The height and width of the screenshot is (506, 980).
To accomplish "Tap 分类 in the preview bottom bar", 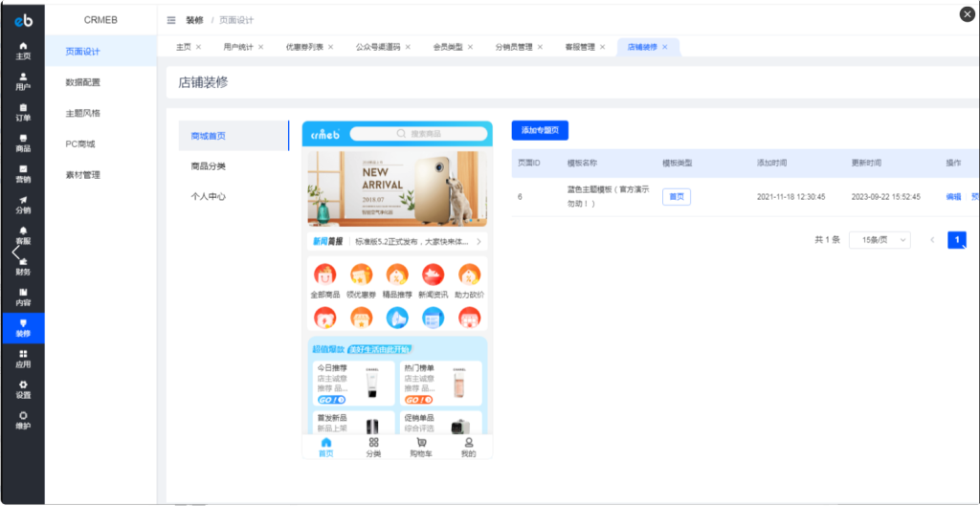I will coord(373,448).
